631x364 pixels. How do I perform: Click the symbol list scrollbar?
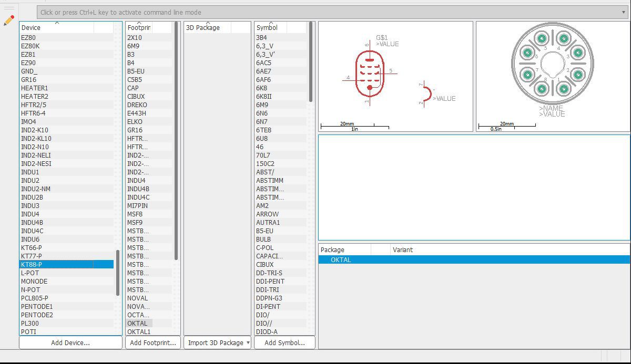[311, 62]
